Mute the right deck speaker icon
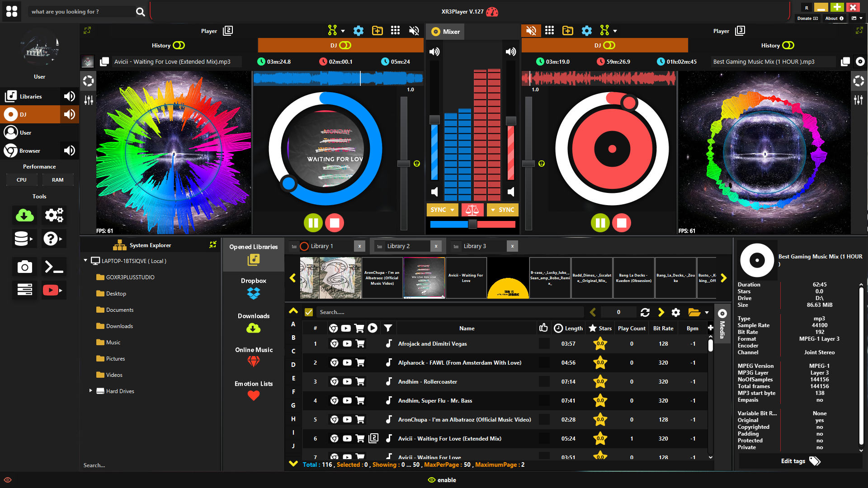This screenshot has height=488, width=868. (531, 30)
